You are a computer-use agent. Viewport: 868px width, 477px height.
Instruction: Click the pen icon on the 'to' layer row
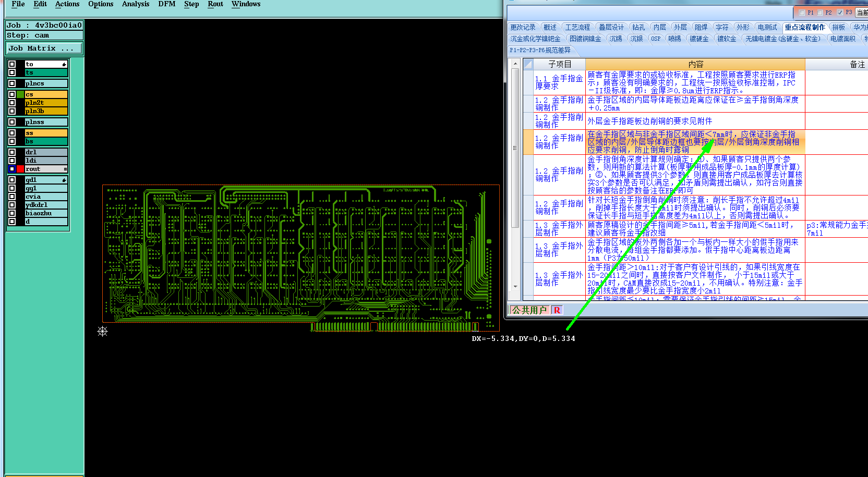64,65
